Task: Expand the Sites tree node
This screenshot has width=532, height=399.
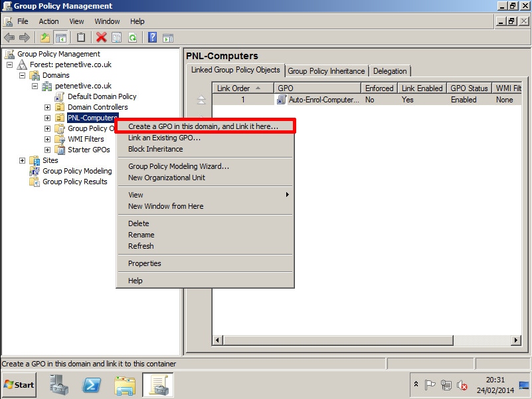Action: point(23,161)
